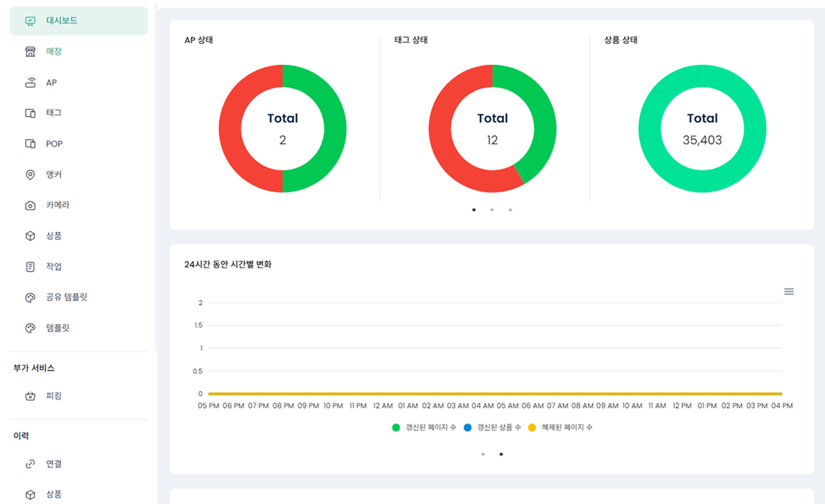Open the 대시보드 menu item
825x504 pixels.
79,21
